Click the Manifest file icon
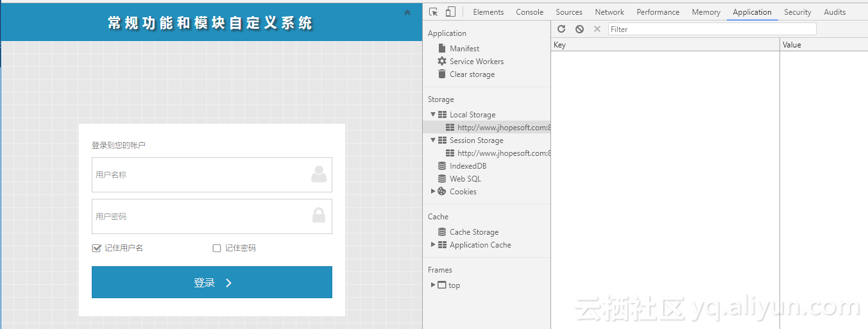This screenshot has height=329, width=868. [441, 48]
